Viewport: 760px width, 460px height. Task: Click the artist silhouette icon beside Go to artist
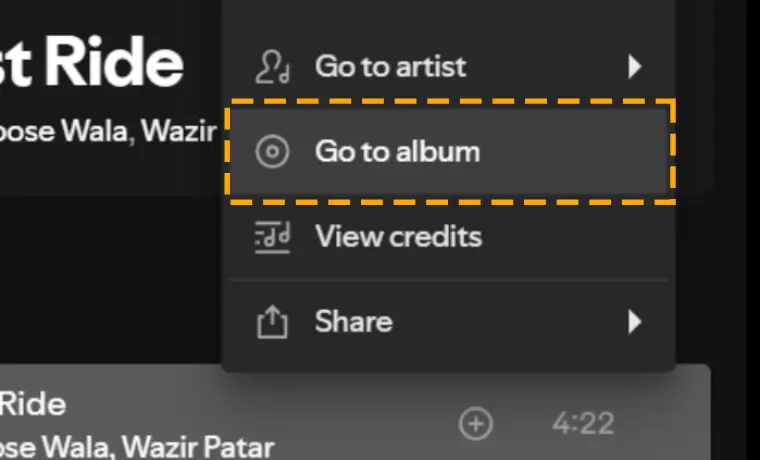click(x=272, y=66)
